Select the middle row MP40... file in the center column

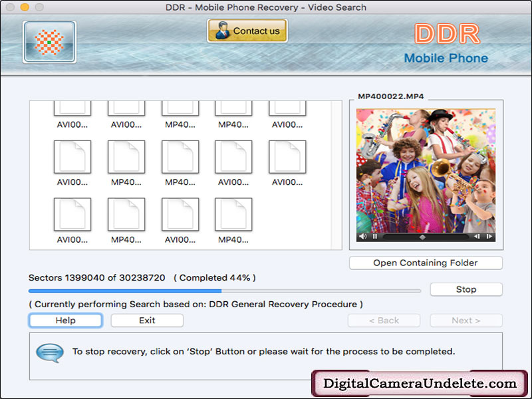[x=180, y=163]
